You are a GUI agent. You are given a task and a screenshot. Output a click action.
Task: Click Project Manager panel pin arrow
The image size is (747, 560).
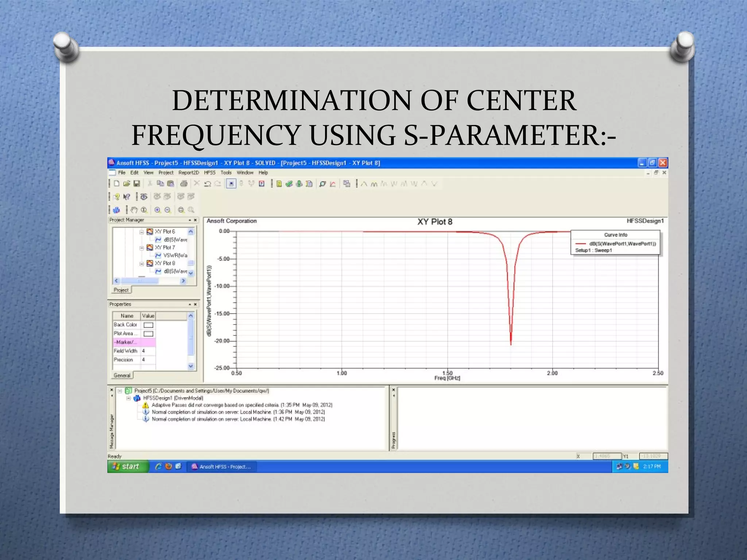(x=190, y=220)
